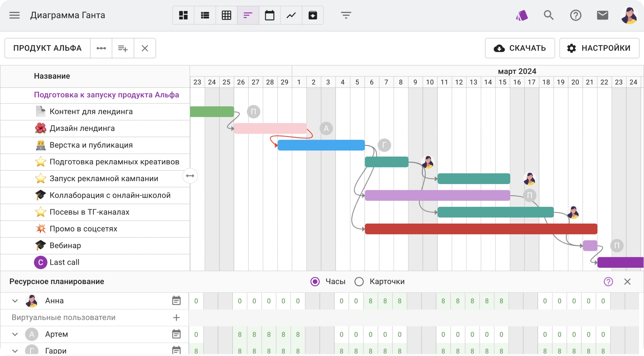Open the archive view icon
644x356 pixels.
313,15
